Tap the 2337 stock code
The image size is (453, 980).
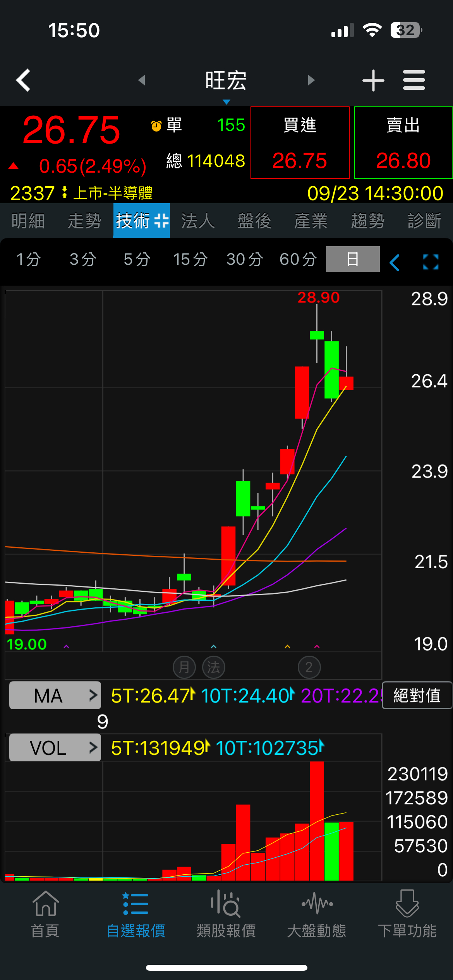(x=32, y=193)
